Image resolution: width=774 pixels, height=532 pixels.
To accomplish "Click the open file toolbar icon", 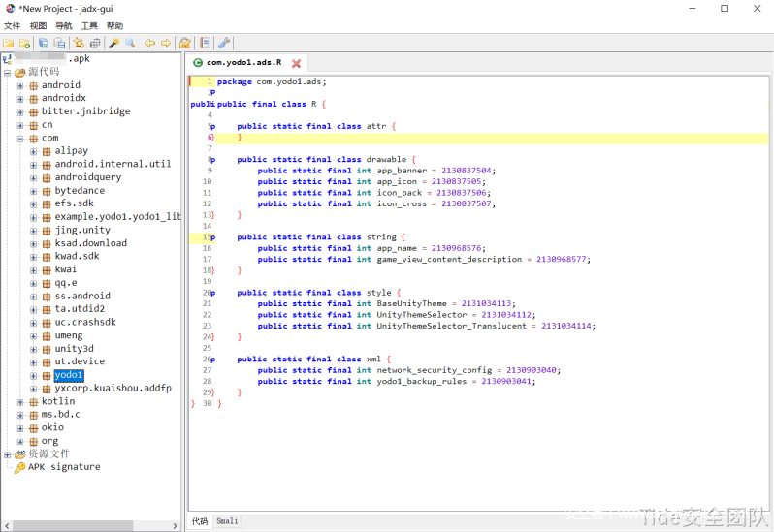I will [8, 43].
